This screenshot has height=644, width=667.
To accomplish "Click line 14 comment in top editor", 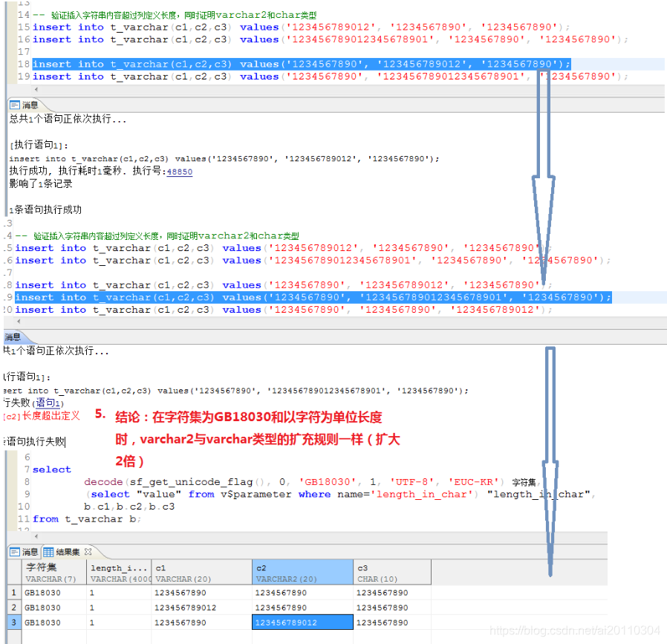I will point(175,16).
